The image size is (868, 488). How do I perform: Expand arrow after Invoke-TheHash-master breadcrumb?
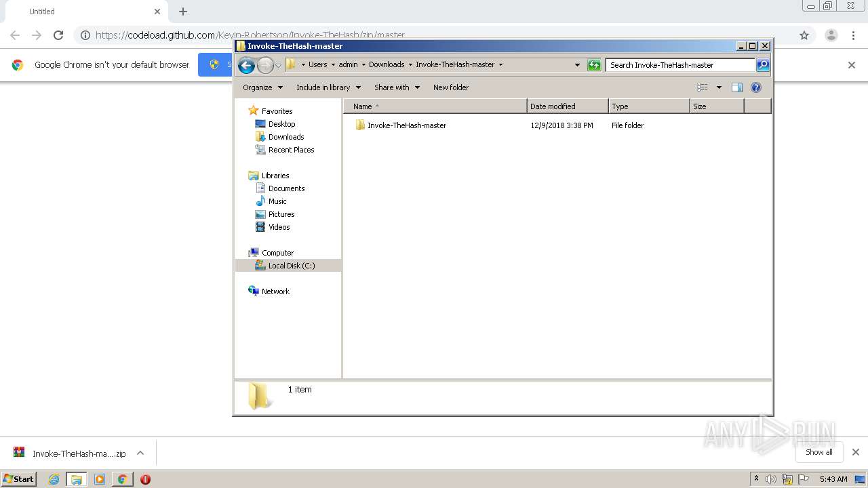[x=500, y=65]
